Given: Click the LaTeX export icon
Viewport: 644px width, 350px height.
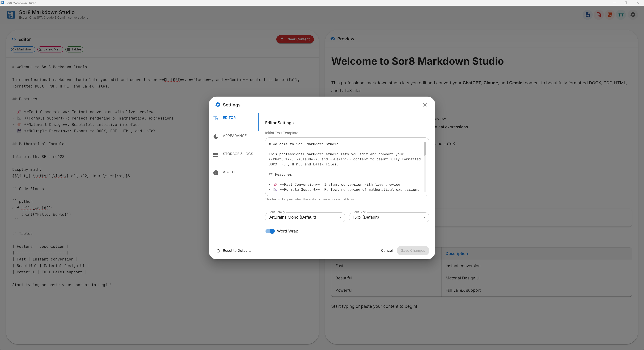Looking at the screenshot, I should (x=621, y=15).
